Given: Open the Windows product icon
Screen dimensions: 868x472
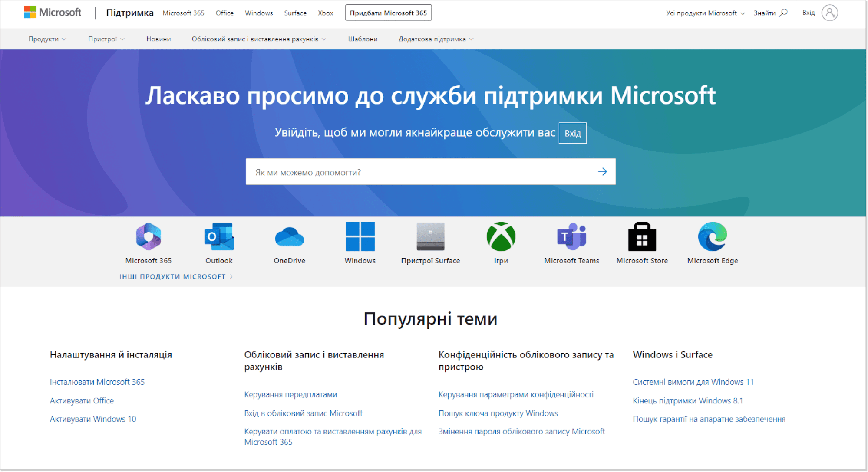Looking at the screenshot, I should [360, 237].
